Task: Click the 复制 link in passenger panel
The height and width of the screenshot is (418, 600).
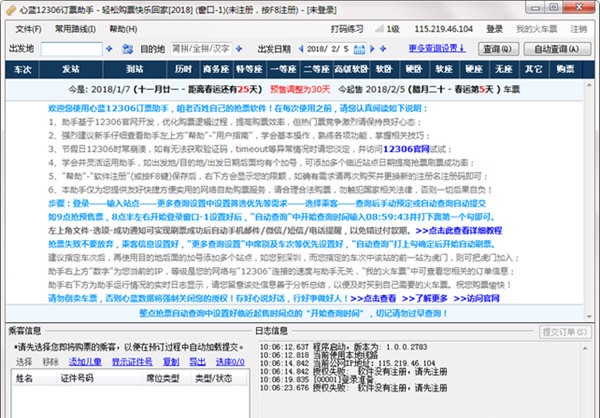Action: (171, 362)
